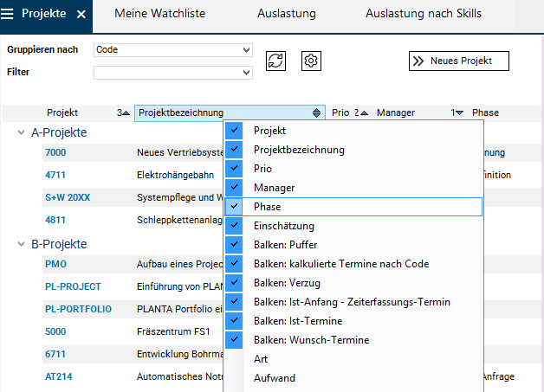Close the Projekte tab
The image size is (544, 392).
coord(81,14)
